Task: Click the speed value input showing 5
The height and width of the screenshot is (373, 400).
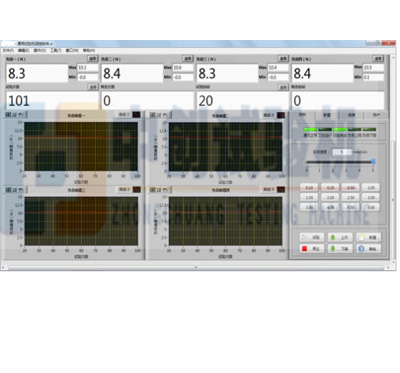Action: point(342,152)
